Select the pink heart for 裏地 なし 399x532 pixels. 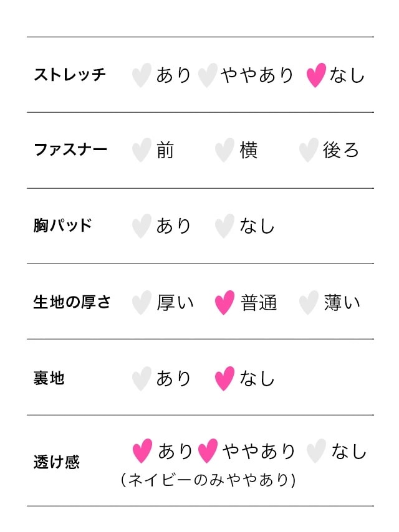[224, 378]
